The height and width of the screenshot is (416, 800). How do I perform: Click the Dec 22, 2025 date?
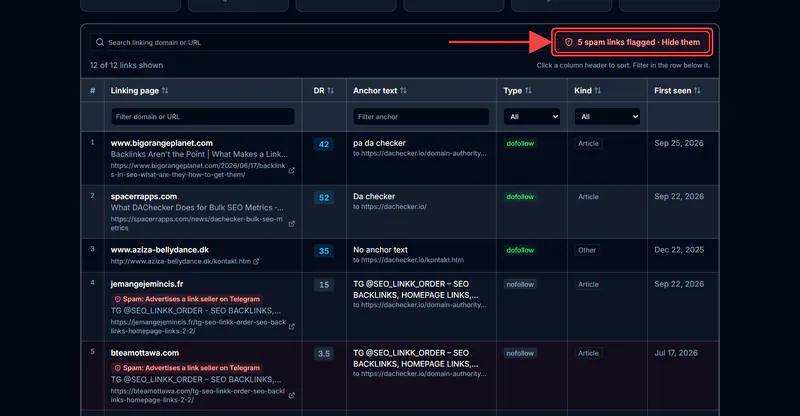point(679,250)
